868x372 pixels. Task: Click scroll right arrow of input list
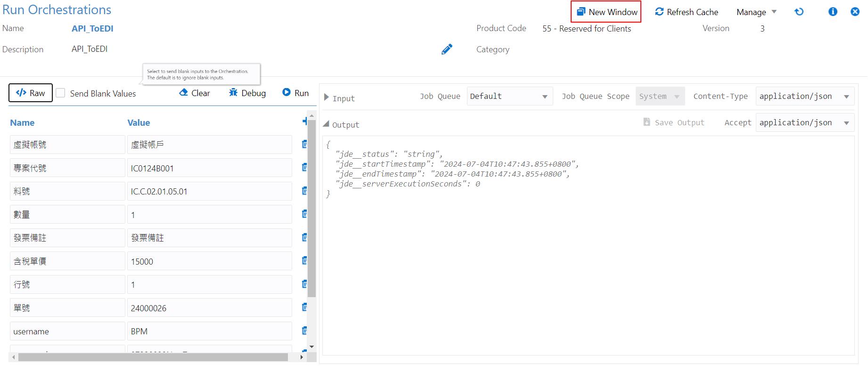[x=302, y=357]
